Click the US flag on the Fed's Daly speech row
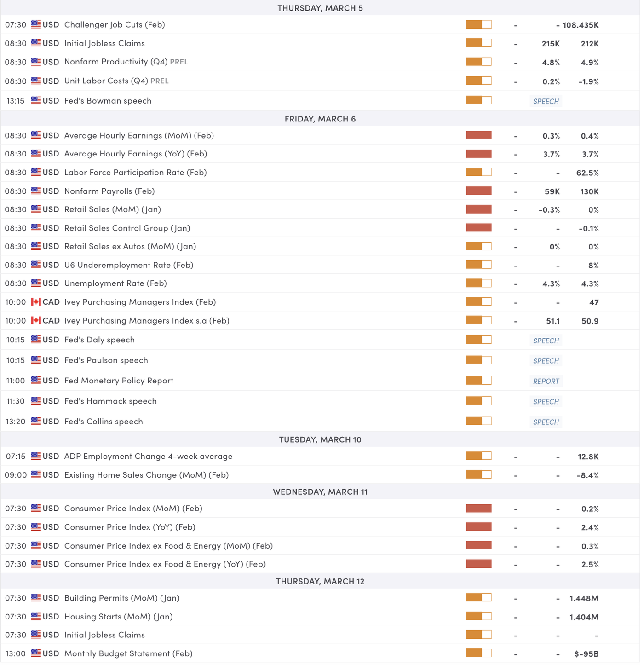Viewport: 644px width, 665px height. [36, 340]
